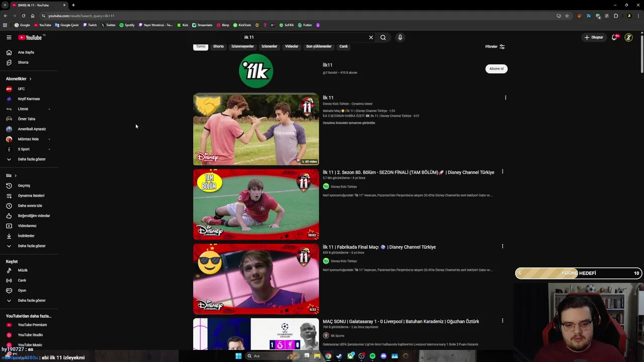Clear the search box with X
Image resolution: width=644 pixels, height=362 pixels.
point(371,37)
